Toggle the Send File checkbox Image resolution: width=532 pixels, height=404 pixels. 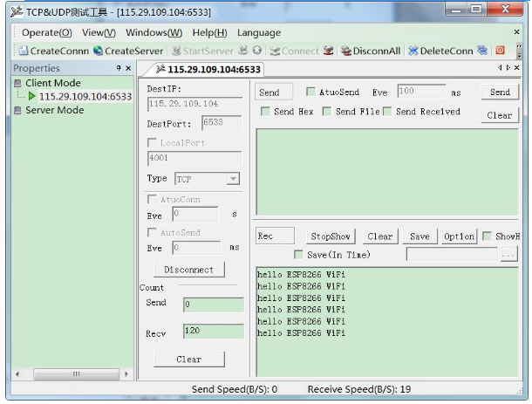(x=327, y=112)
